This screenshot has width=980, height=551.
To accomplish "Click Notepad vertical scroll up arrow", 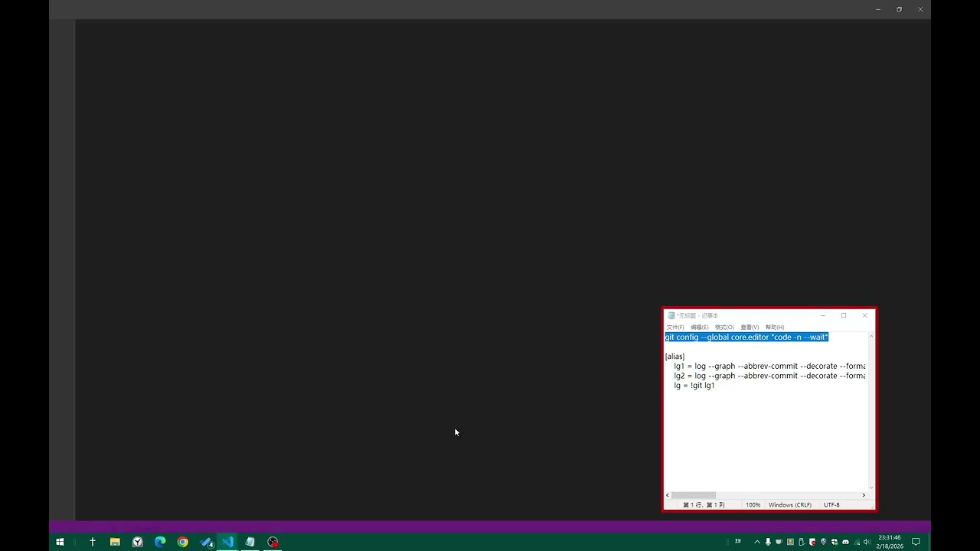I will coord(871,337).
